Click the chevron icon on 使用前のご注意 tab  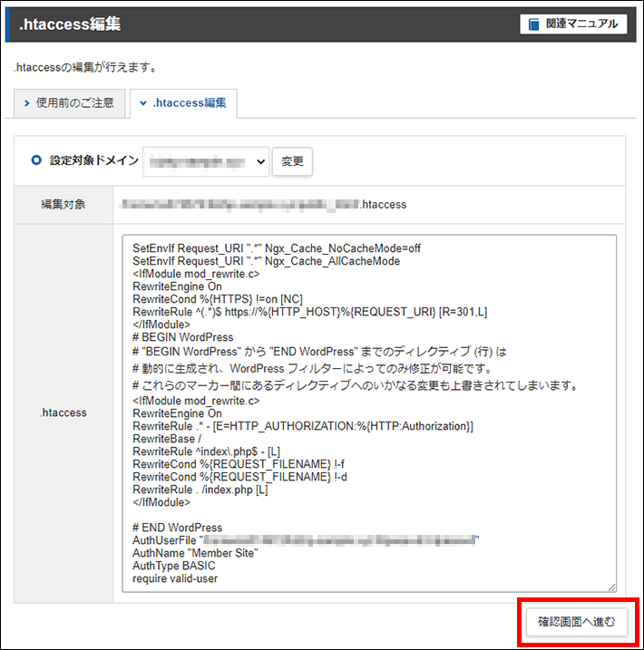[27, 103]
